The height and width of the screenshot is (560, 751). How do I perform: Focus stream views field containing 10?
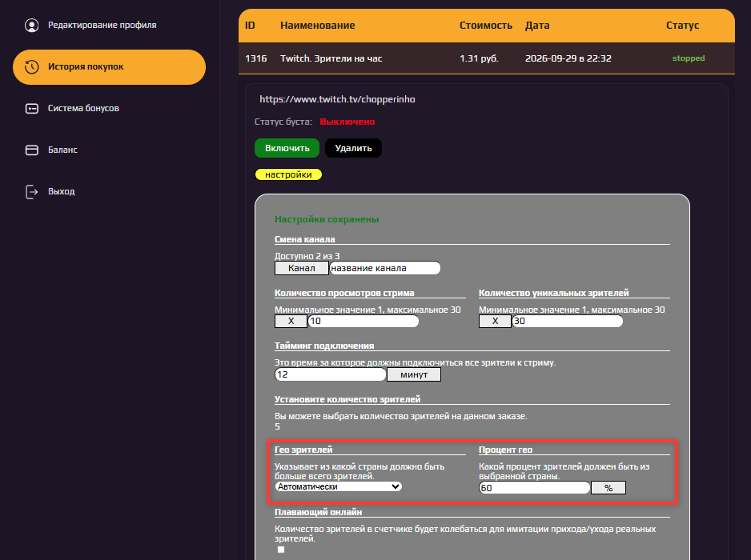(363, 321)
